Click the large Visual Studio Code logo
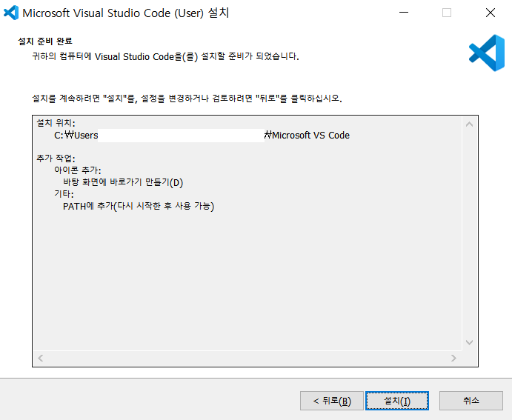The height and width of the screenshot is (420, 512). point(487,53)
